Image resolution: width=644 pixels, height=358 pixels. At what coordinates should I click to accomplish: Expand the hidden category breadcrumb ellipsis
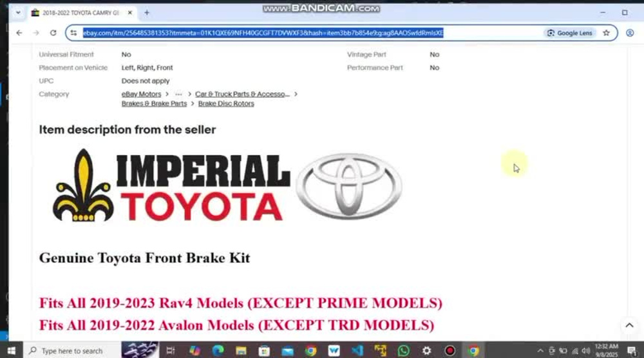click(178, 94)
